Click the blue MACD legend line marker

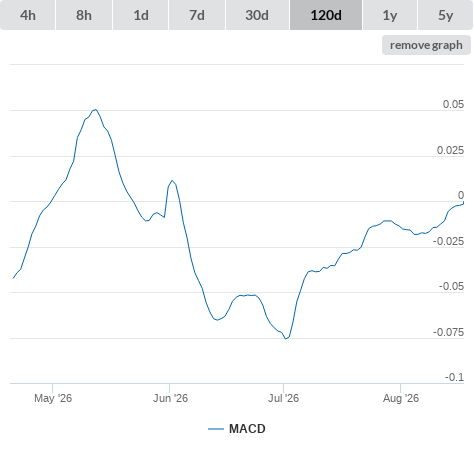coord(216,429)
